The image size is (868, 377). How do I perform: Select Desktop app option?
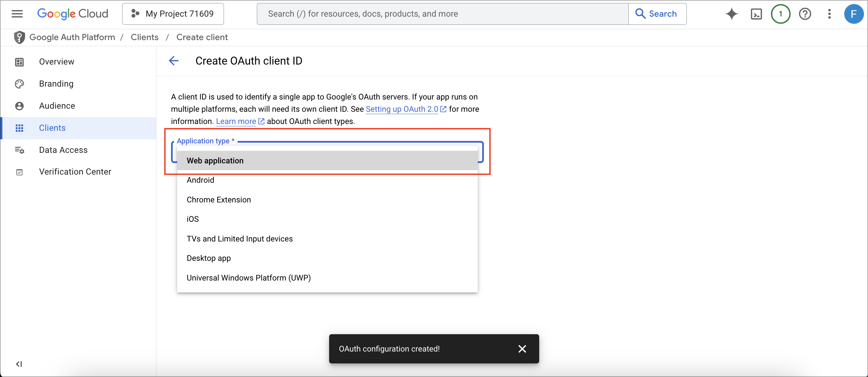(x=327, y=258)
